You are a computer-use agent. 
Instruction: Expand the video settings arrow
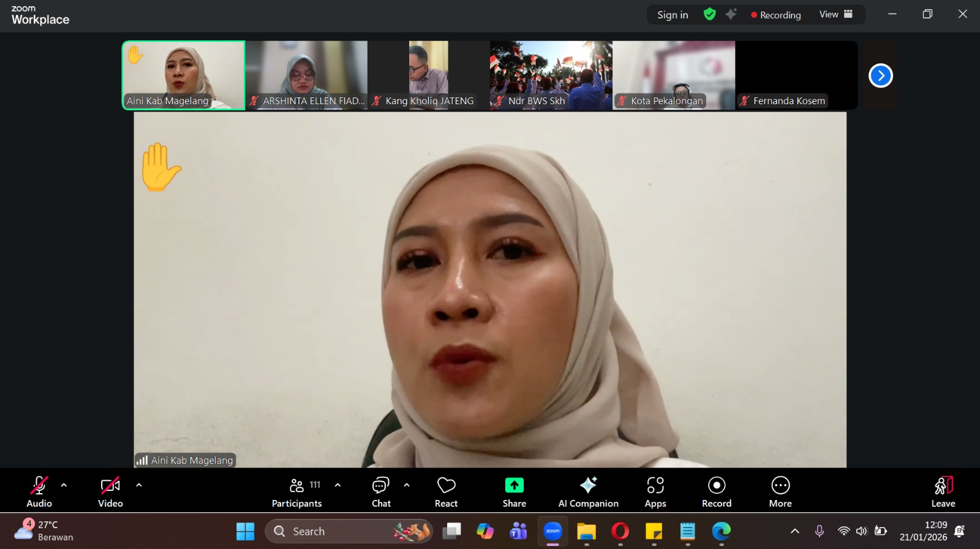click(139, 485)
